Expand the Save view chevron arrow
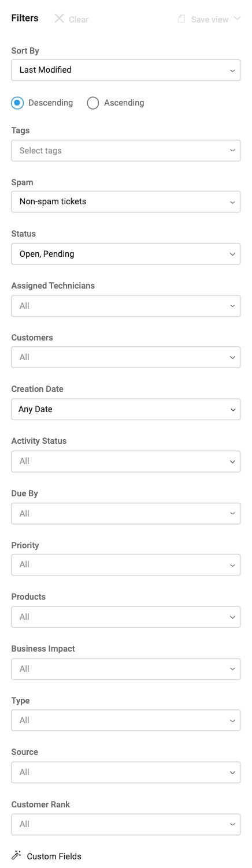252x868 pixels. 237,19
